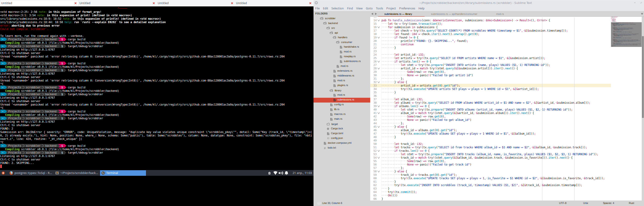The height and width of the screenshot is (206, 644).
Task: Click the notification bell in system tray
Action: pyautogui.click(x=286, y=173)
